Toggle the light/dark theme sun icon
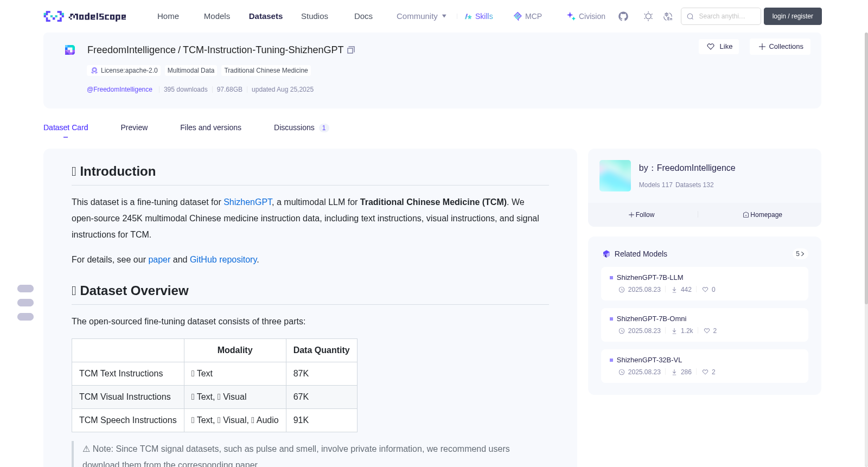 click(x=648, y=16)
